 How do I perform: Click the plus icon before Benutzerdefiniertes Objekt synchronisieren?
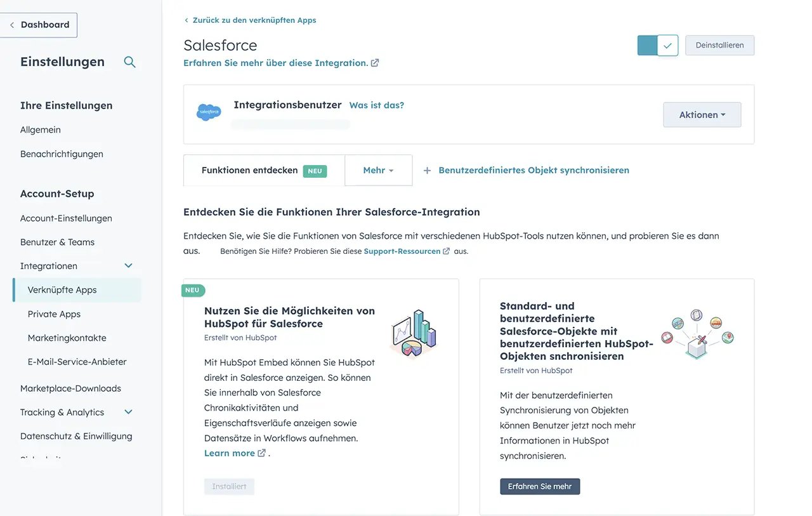point(426,170)
